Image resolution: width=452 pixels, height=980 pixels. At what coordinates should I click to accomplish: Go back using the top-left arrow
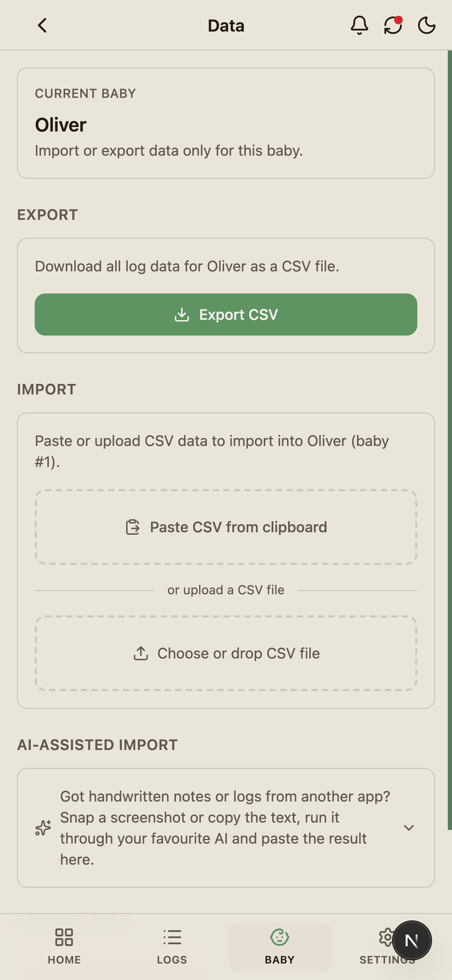(x=42, y=26)
